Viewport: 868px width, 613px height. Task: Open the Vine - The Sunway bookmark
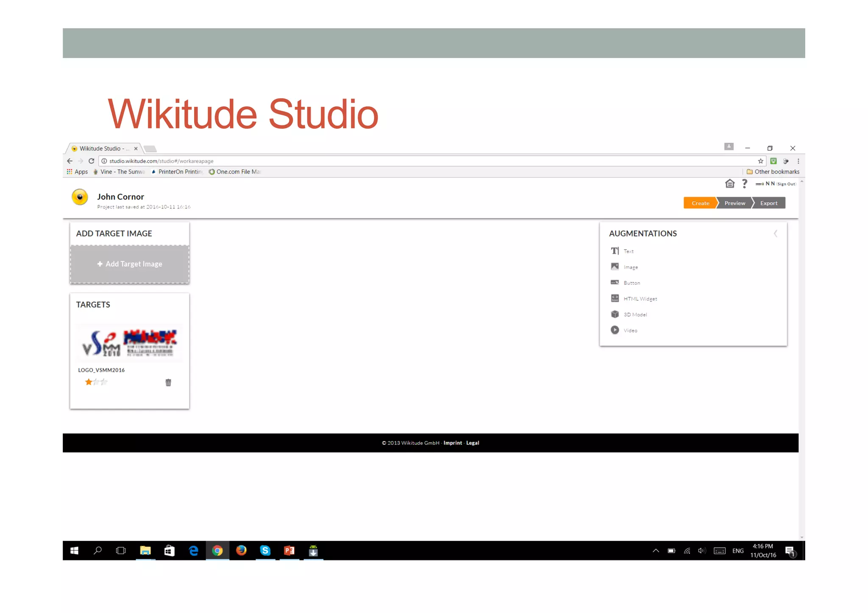[120, 172]
